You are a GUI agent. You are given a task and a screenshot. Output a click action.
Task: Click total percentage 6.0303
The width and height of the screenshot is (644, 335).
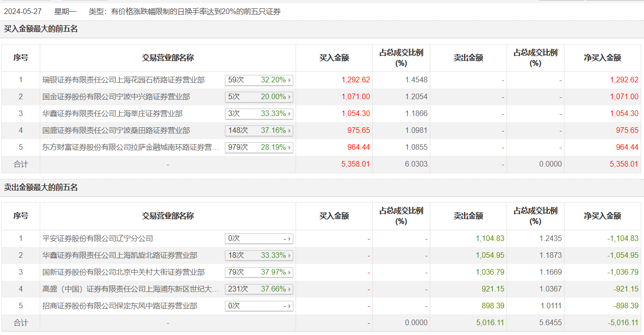pos(416,164)
